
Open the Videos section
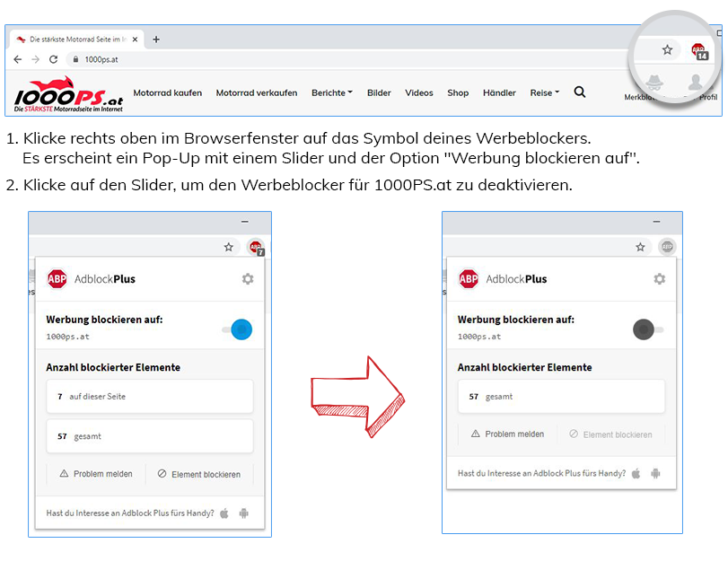(x=419, y=92)
